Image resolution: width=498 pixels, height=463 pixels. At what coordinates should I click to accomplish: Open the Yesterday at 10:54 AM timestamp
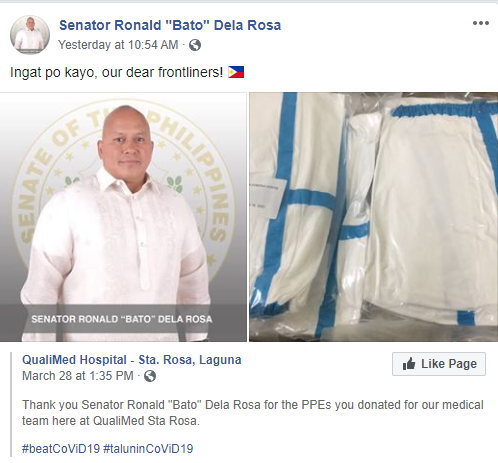118,45
